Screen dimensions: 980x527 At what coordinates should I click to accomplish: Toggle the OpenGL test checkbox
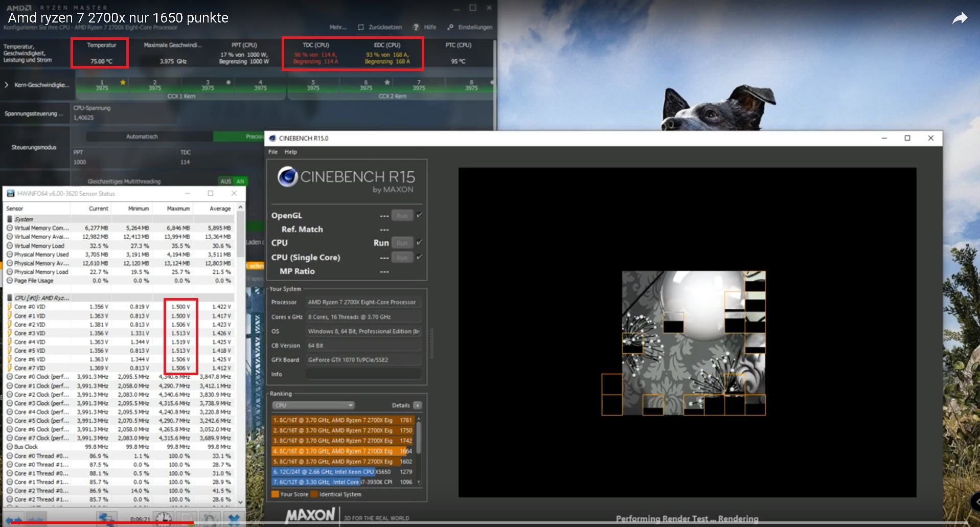[419, 215]
